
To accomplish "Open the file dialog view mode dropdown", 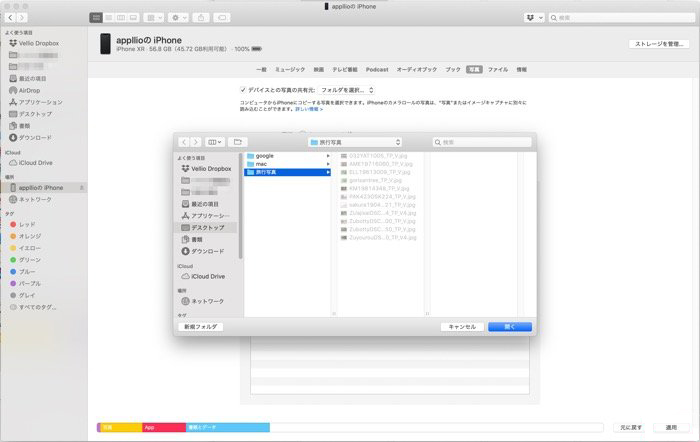I will [x=215, y=142].
